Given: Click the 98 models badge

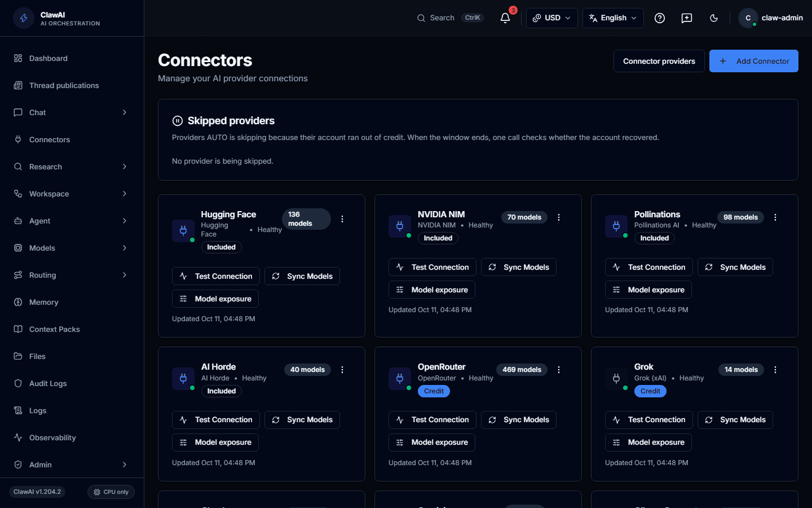Looking at the screenshot, I should (x=740, y=217).
